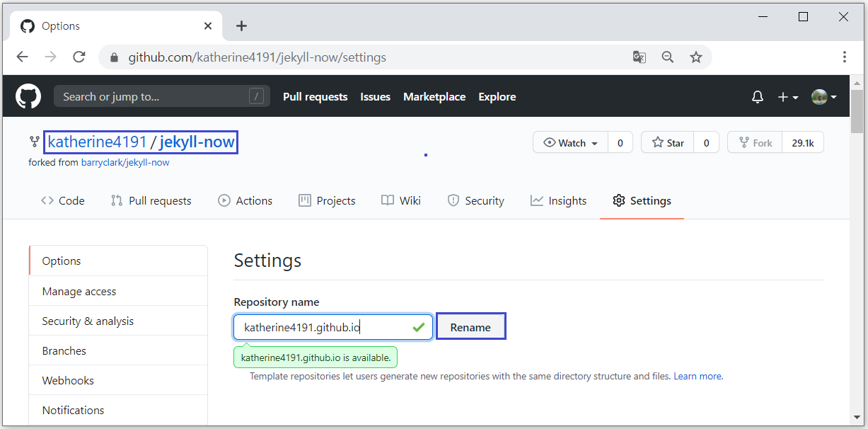Image resolution: width=868 pixels, height=429 pixels.
Task: Switch to the Code tab
Action: [x=63, y=201]
